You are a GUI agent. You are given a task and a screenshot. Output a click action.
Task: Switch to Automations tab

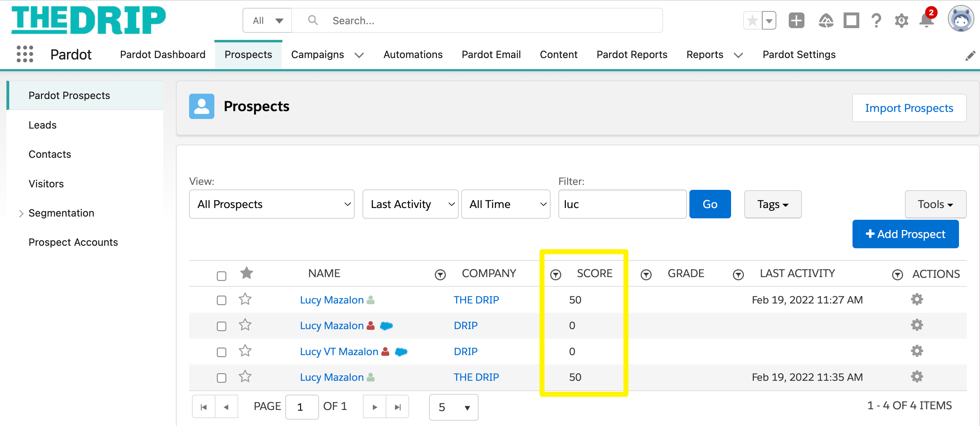(x=413, y=54)
